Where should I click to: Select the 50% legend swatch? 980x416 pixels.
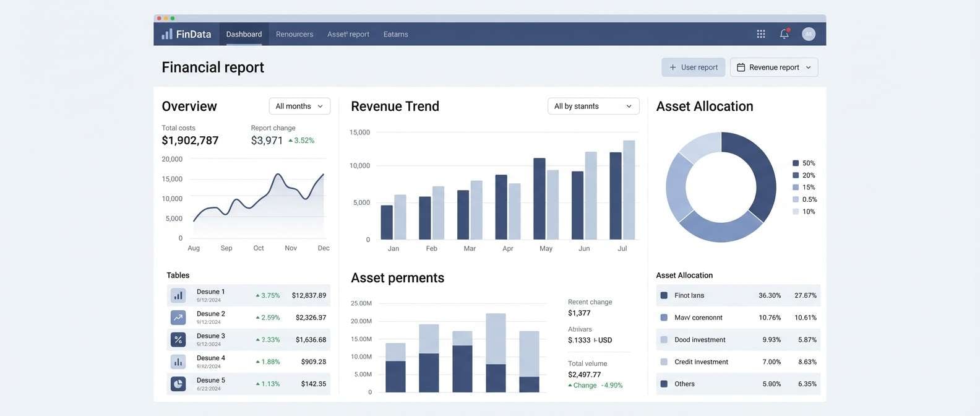click(796, 163)
